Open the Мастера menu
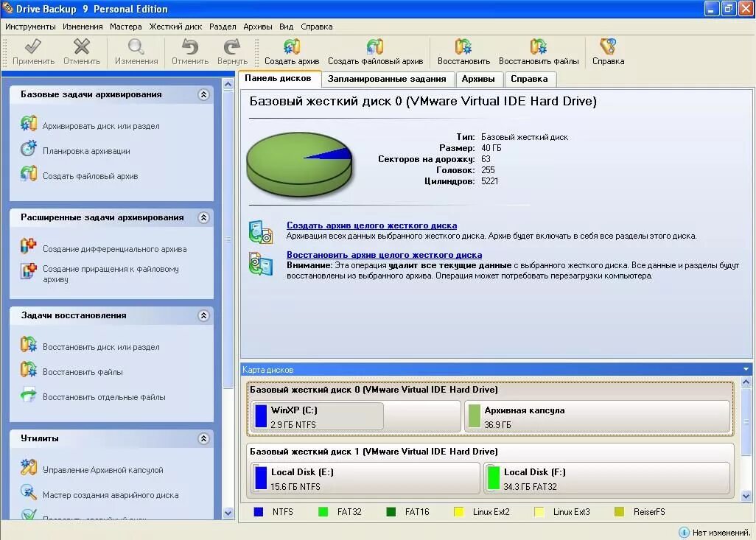 click(126, 27)
